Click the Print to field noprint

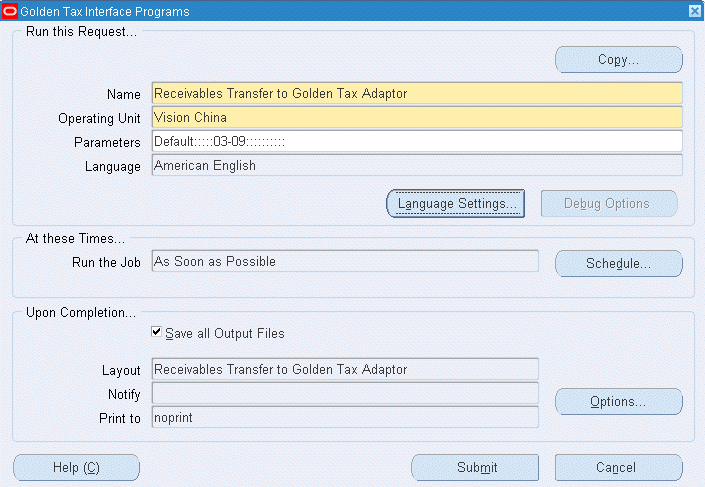click(345, 417)
